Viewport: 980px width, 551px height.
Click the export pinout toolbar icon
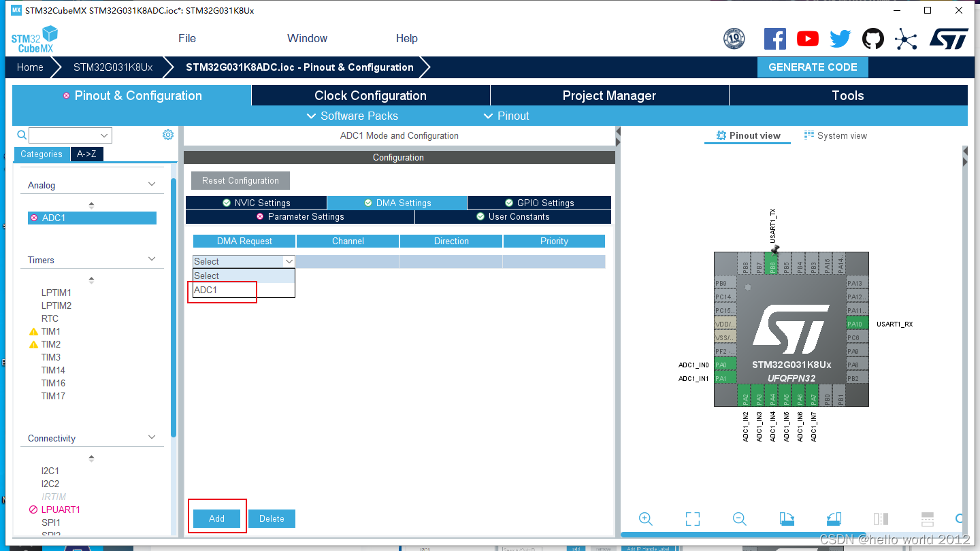[787, 519]
